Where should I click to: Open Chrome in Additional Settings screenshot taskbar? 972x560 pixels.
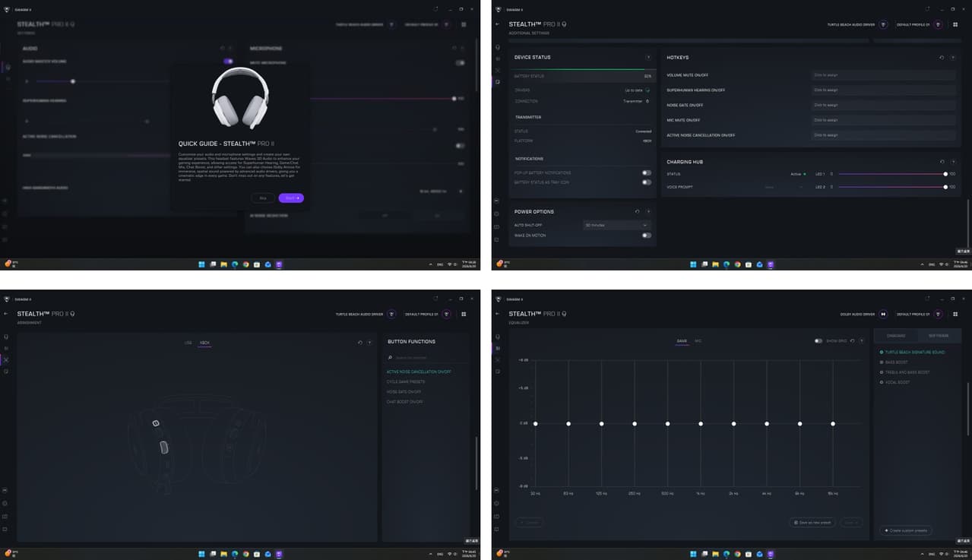coord(737,264)
